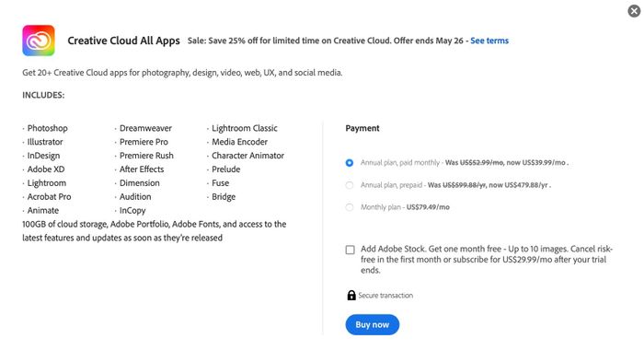Enable the Add Adobe Stock checkbox
The height and width of the screenshot is (362, 644).
350,250
